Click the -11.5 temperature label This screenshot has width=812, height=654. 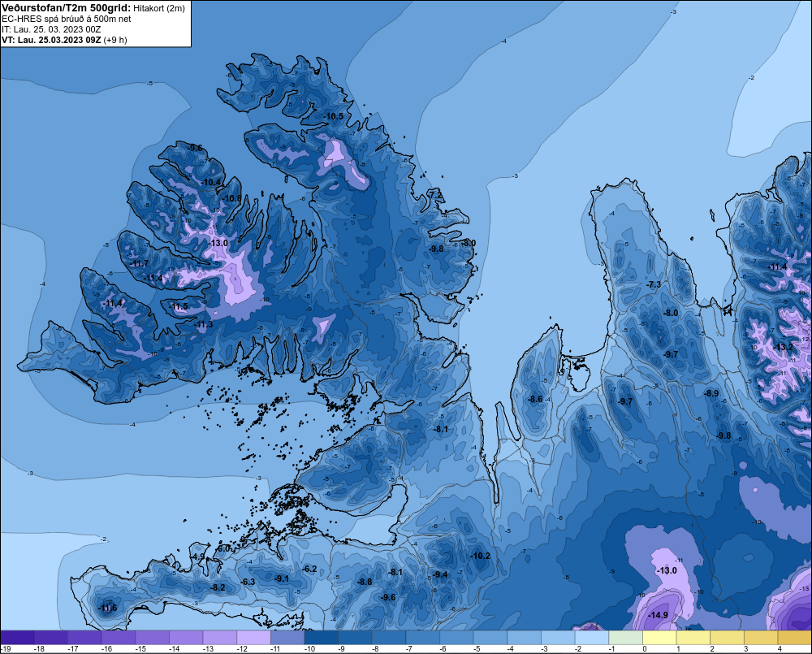tap(179, 307)
